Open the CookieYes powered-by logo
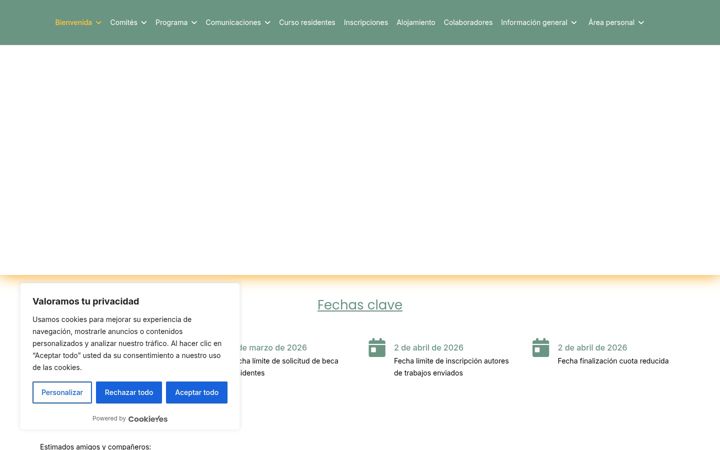 pos(148,419)
